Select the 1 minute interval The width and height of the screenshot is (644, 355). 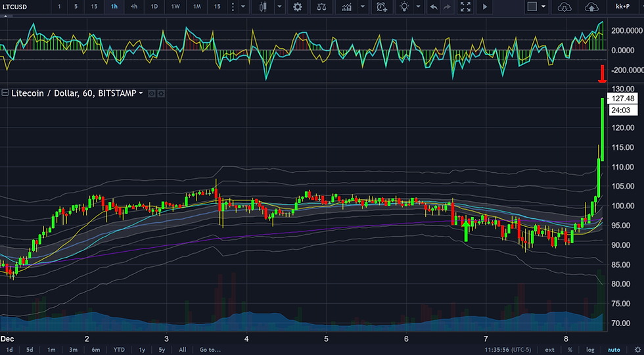click(59, 7)
